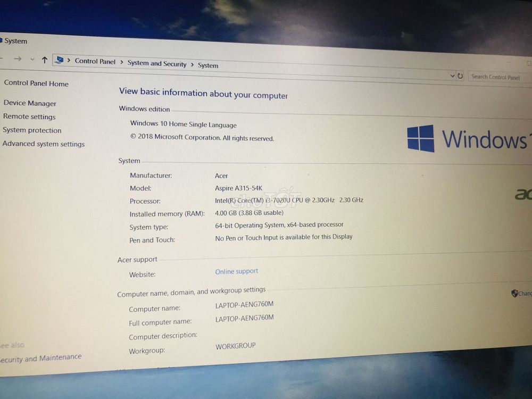Click the Windows logo graphic
532x399 pixels.
pos(421,138)
